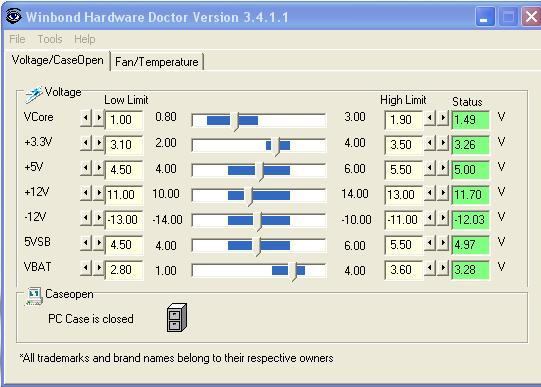The height and width of the screenshot is (387, 541).
Task: Click the 5VSB voltage slider thumb
Action: coord(256,246)
